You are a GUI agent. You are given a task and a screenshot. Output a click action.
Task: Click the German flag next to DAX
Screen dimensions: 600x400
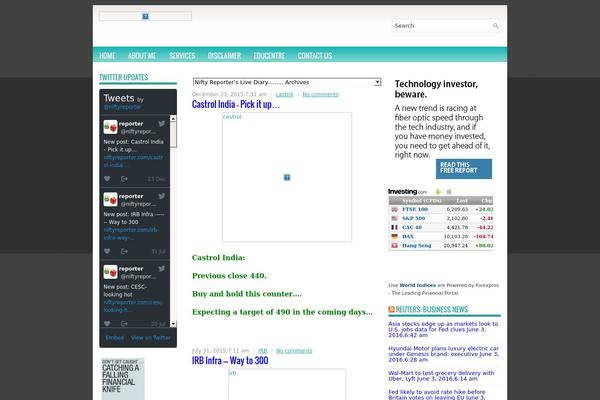click(395, 237)
